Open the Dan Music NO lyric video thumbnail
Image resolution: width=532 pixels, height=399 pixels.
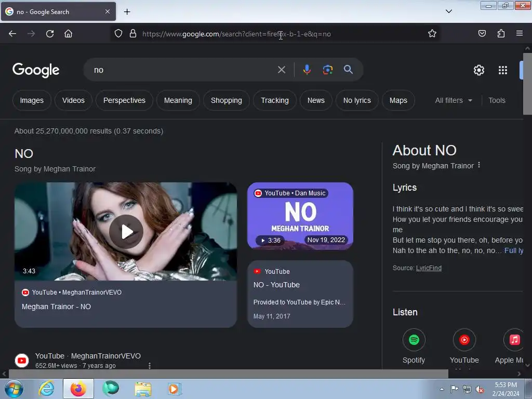pyautogui.click(x=300, y=216)
